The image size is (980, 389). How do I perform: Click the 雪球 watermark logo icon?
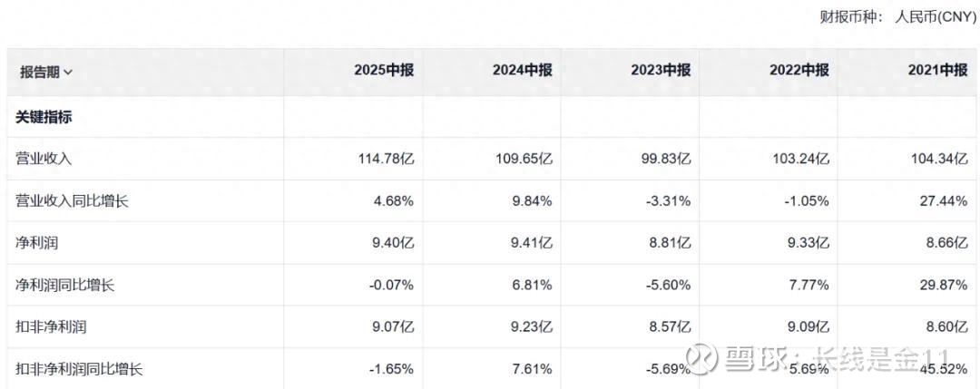(x=700, y=358)
